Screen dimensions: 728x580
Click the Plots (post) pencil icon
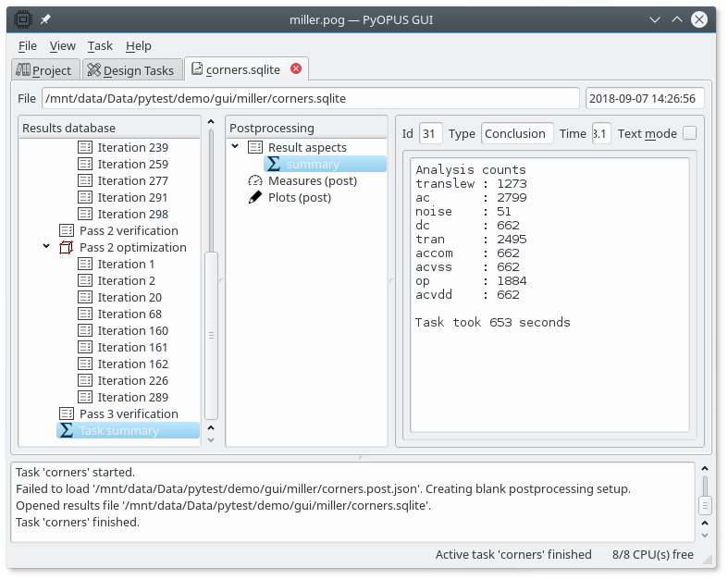point(255,198)
